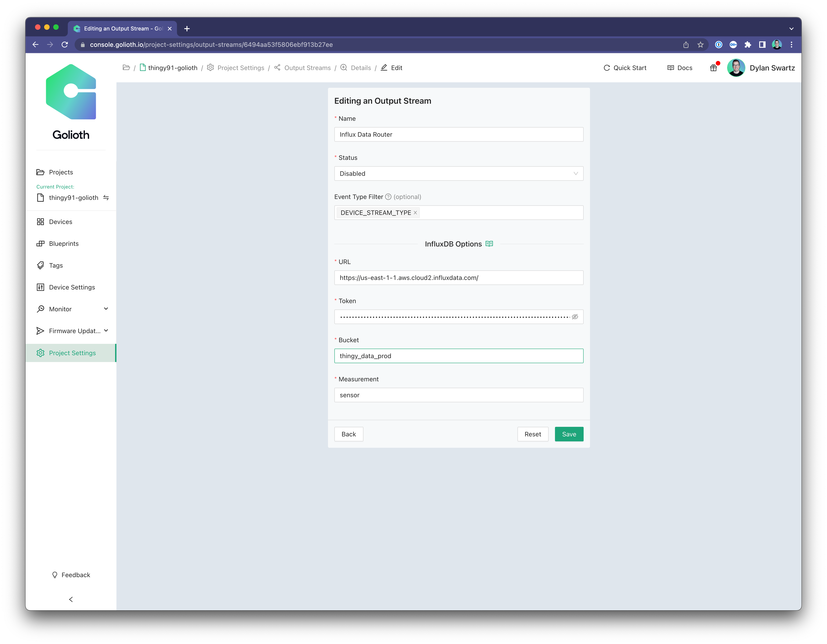This screenshot has height=644, width=827.
Task: Expand the Firmware Updates menu
Action: (71, 331)
